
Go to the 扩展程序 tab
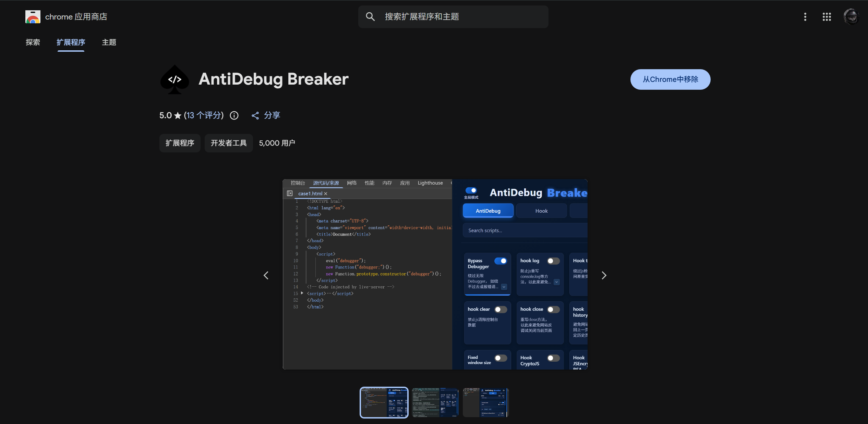tap(71, 42)
